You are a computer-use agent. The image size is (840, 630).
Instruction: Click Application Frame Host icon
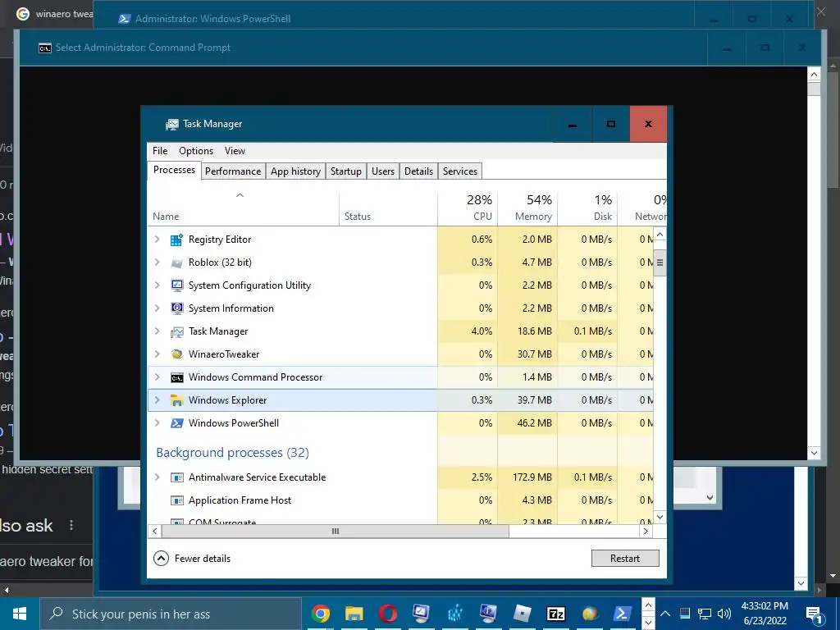pos(177,500)
